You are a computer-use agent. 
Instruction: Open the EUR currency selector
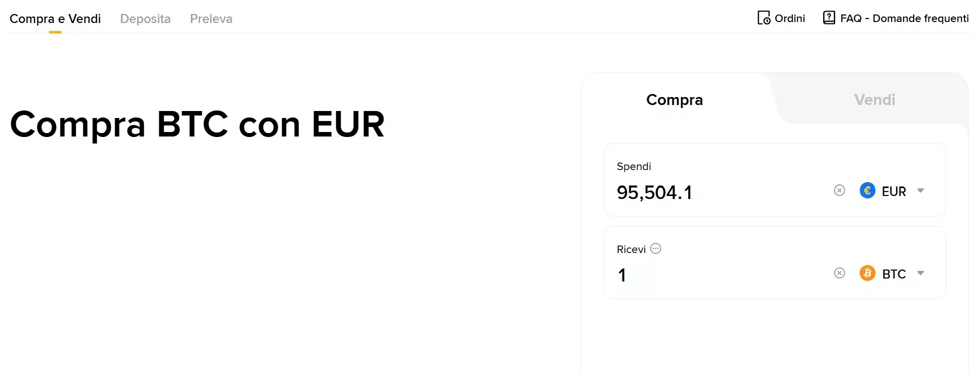click(894, 190)
